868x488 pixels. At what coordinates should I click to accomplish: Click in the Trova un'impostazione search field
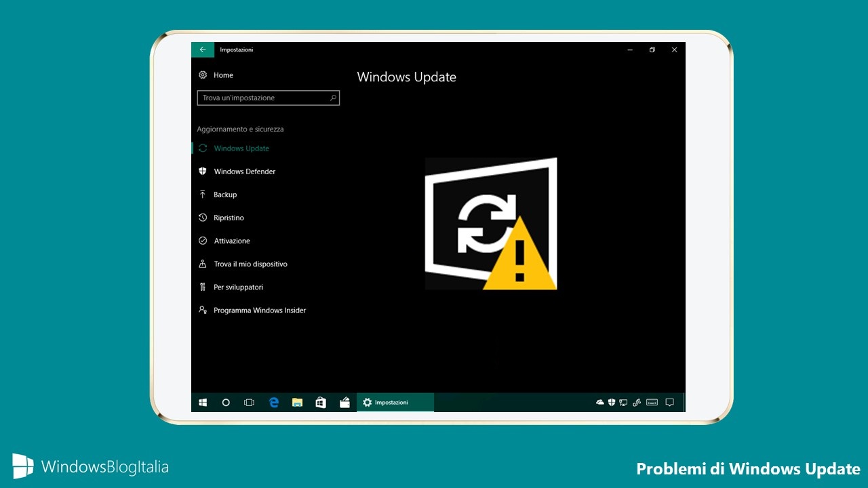point(268,98)
